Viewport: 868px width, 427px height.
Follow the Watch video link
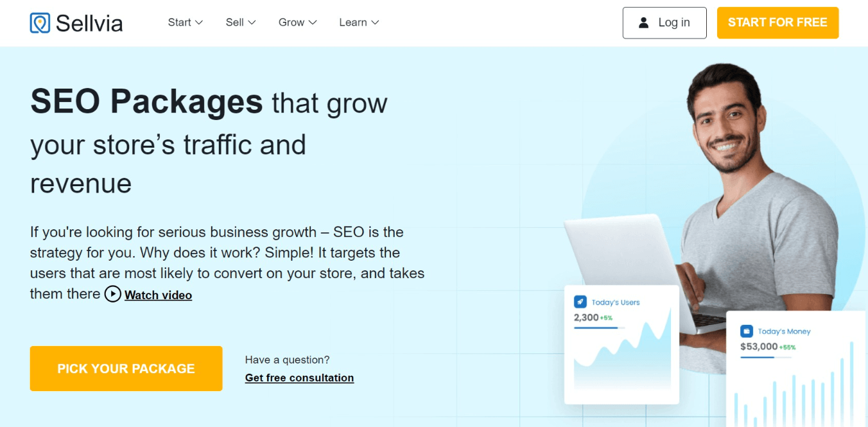[x=158, y=295]
